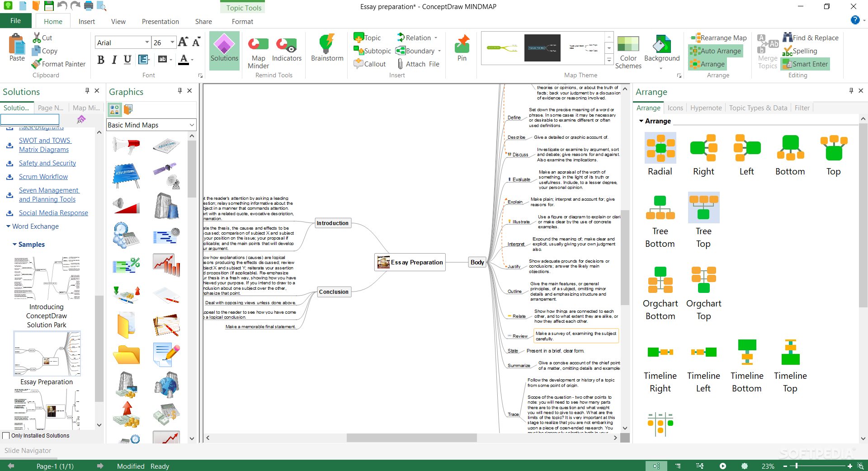Open SWOT and TOWS Matrix Diagrams link
Screen dimensions: 868x471
pos(45,145)
